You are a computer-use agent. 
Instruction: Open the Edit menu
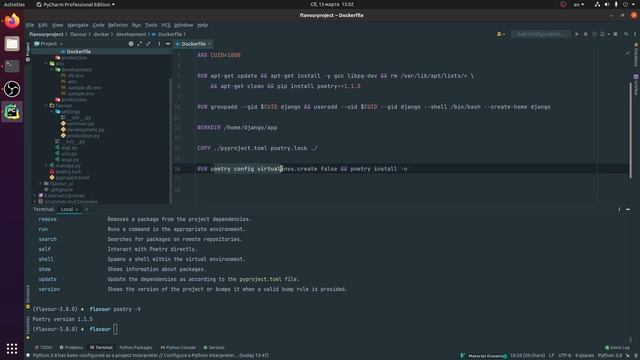click(x=42, y=25)
